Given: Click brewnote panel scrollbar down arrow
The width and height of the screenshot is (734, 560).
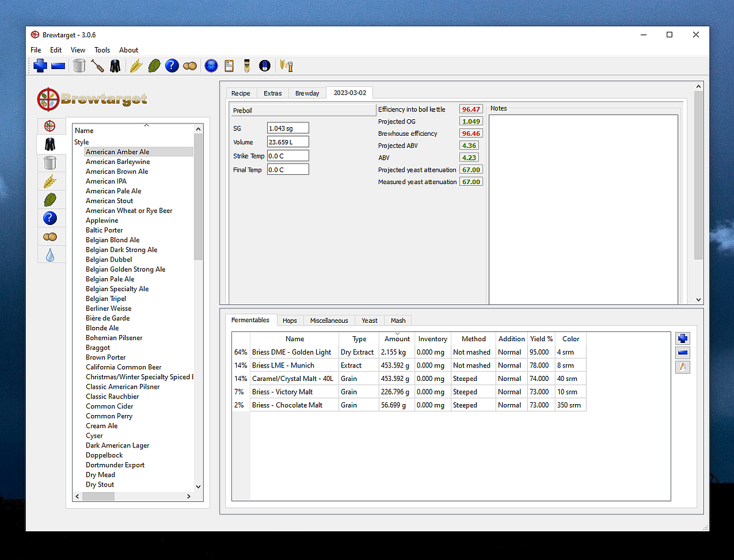Looking at the screenshot, I should click(699, 300).
